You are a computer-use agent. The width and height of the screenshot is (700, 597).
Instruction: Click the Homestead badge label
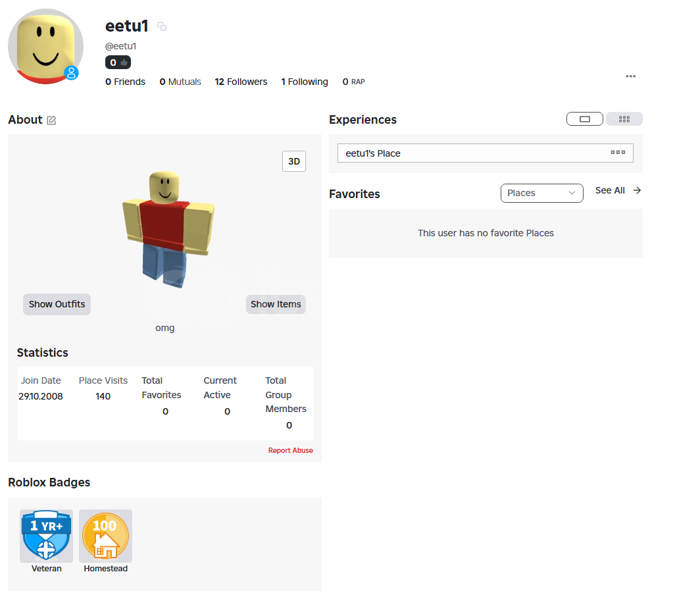(106, 569)
